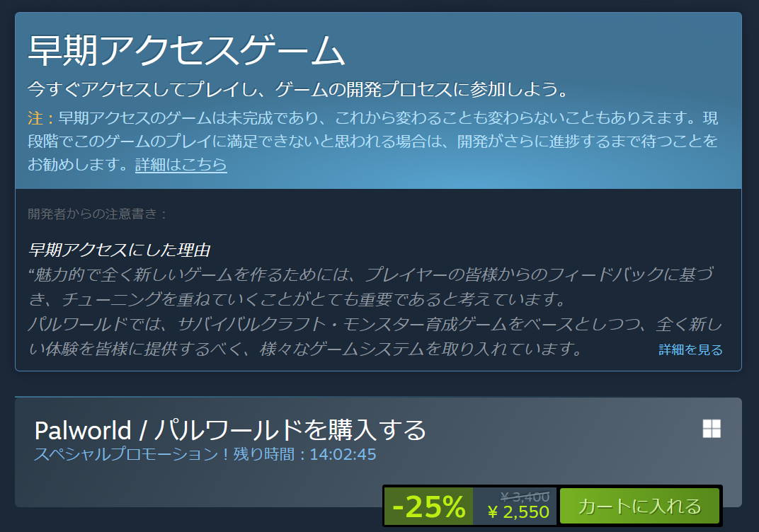
Task: Open the 詳細はこちら early access link
Action: pos(181,164)
